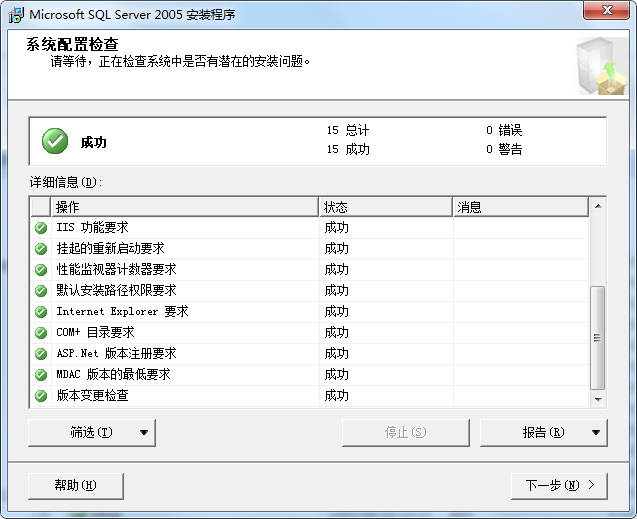Screen dimensions: 637x519
Task: Click the 15 总计 summary text
Action: tap(348, 130)
